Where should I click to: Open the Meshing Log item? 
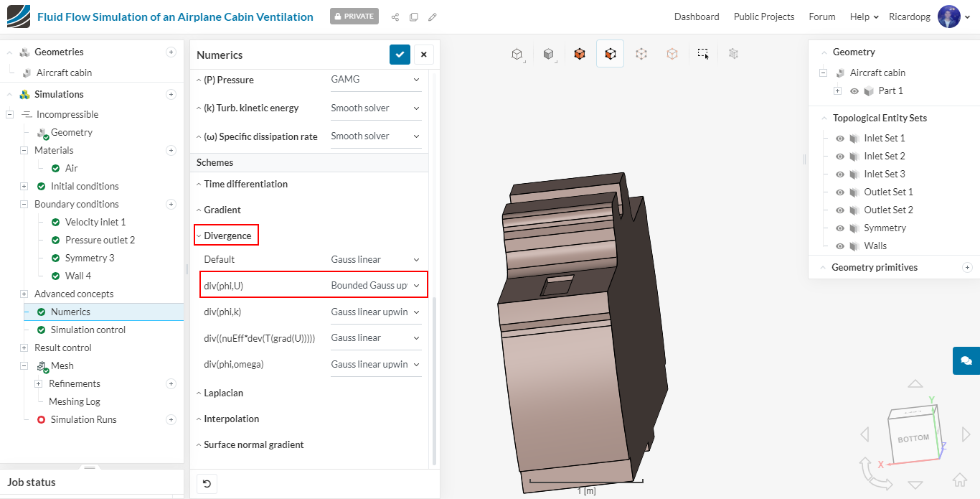coord(75,401)
